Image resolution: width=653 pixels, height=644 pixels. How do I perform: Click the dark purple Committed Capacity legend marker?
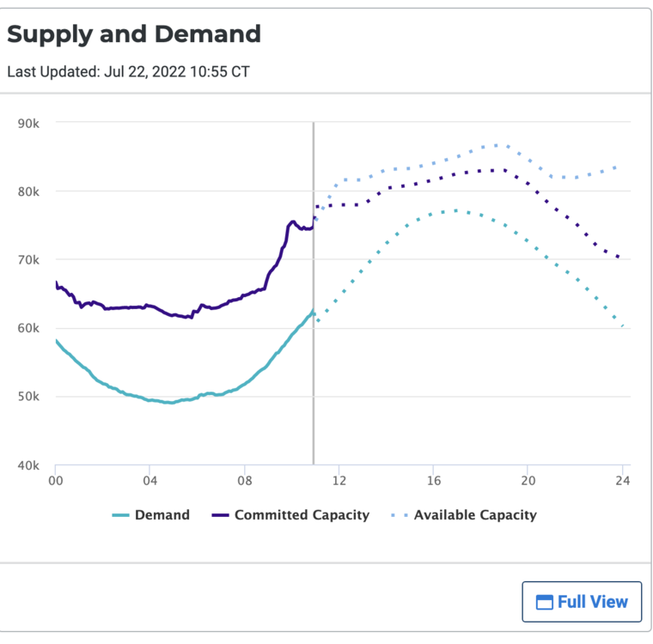tap(220, 516)
